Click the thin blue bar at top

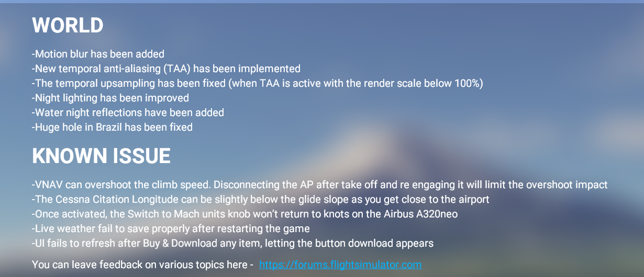pos(322,2)
